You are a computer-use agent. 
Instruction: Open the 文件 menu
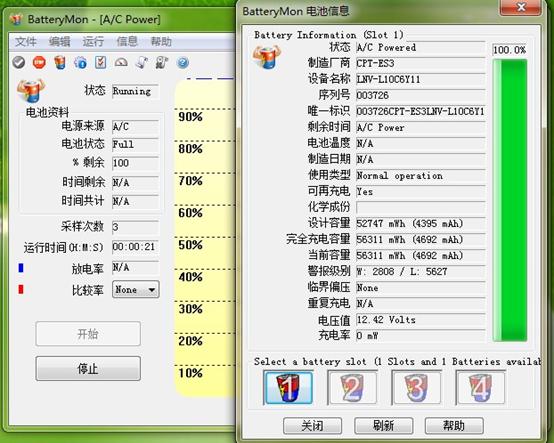pos(26,42)
